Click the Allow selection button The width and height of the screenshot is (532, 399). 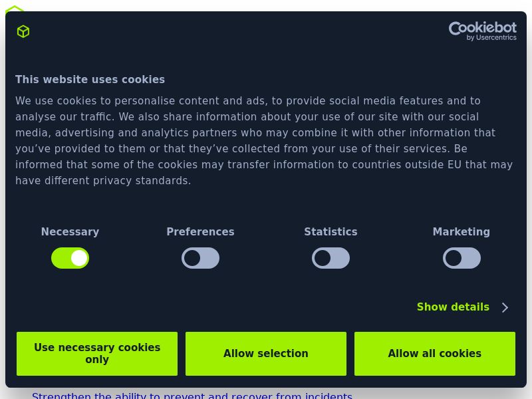[x=266, y=354]
